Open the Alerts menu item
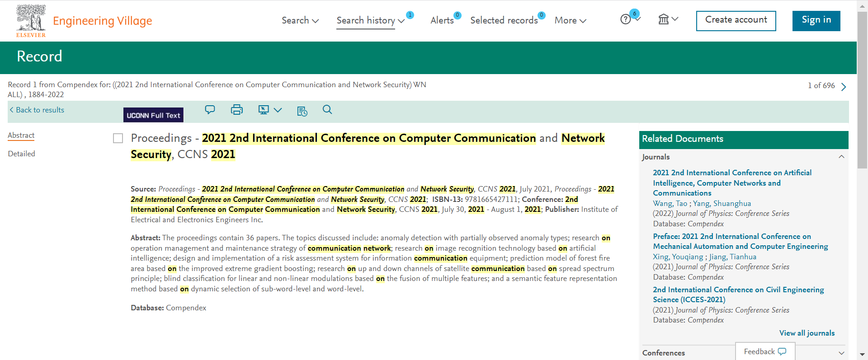The height and width of the screenshot is (360, 868). click(x=442, y=20)
